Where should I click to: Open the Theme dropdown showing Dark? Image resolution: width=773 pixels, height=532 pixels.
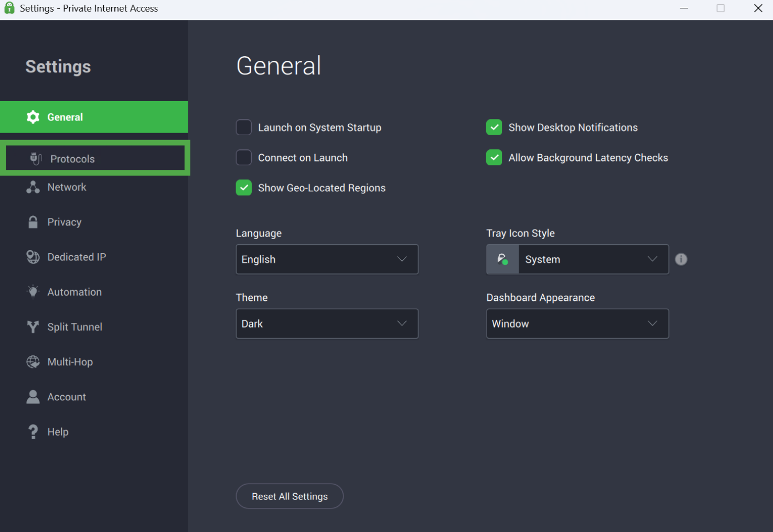[327, 323]
